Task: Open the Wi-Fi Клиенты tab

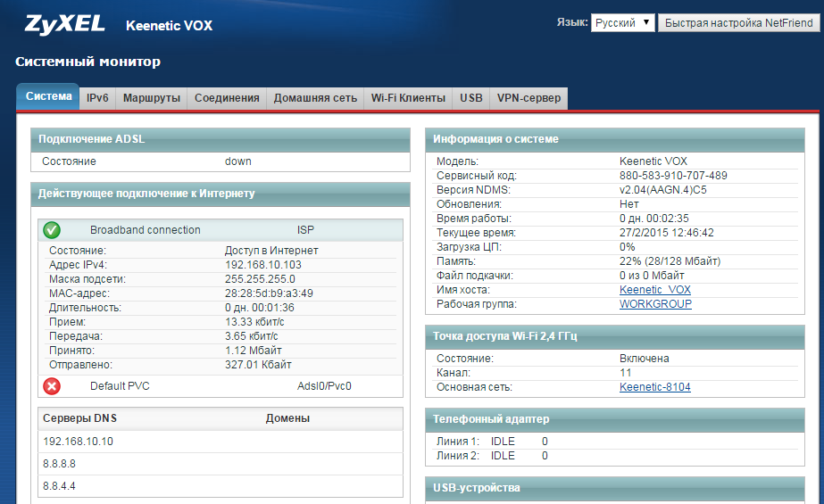Action: (408, 98)
